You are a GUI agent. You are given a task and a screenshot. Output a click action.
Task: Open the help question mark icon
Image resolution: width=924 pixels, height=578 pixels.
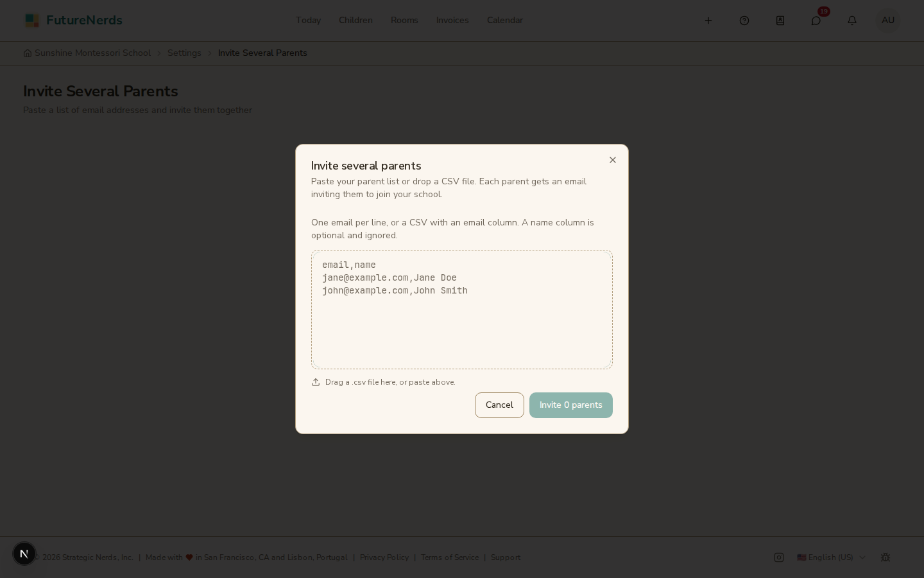pyautogui.click(x=744, y=21)
